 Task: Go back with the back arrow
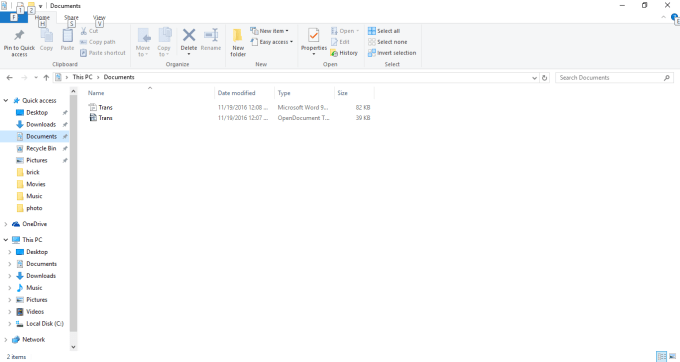pyautogui.click(x=10, y=78)
